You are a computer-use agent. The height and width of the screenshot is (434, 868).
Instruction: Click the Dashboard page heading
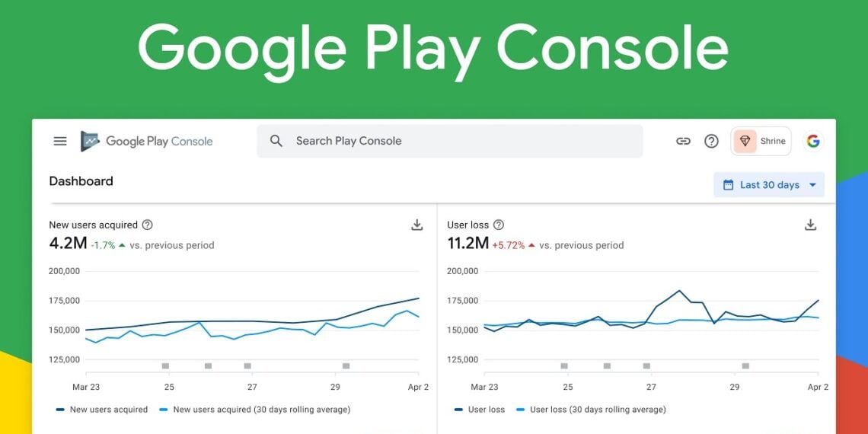81,181
